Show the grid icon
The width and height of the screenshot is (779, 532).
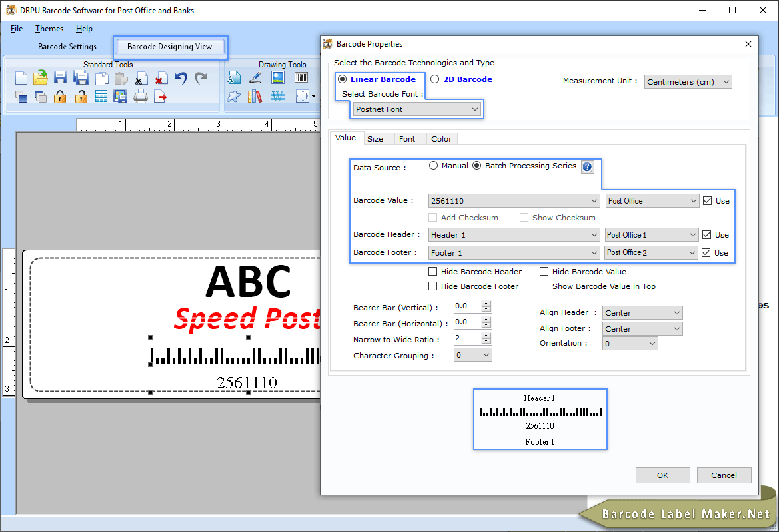click(x=101, y=97)
